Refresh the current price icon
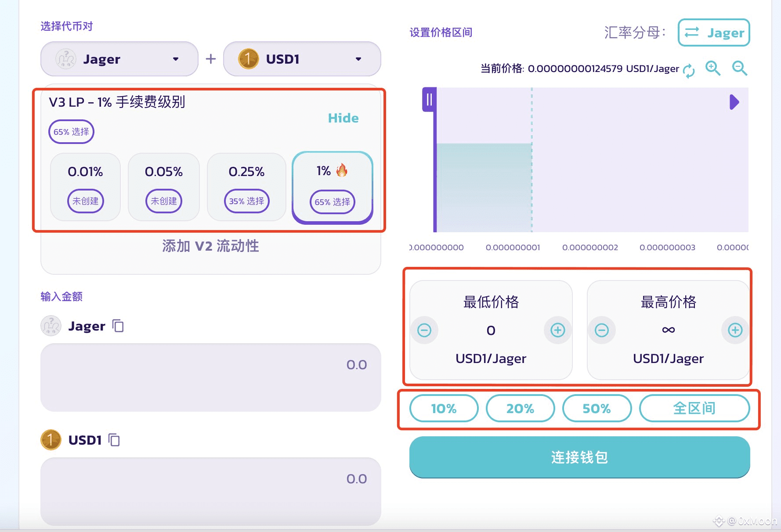781x532 pixels. (x=689, y=71)
